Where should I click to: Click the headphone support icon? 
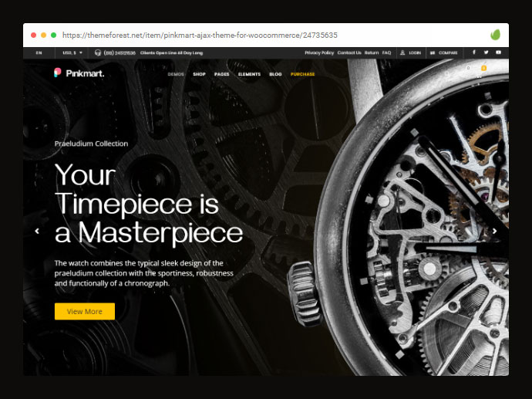(98, 52)
